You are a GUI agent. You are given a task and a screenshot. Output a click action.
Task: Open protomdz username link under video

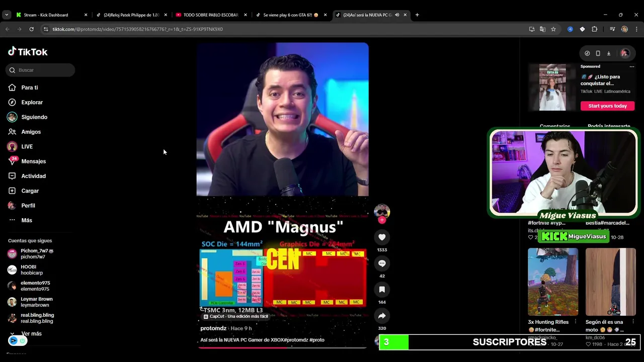213,328
